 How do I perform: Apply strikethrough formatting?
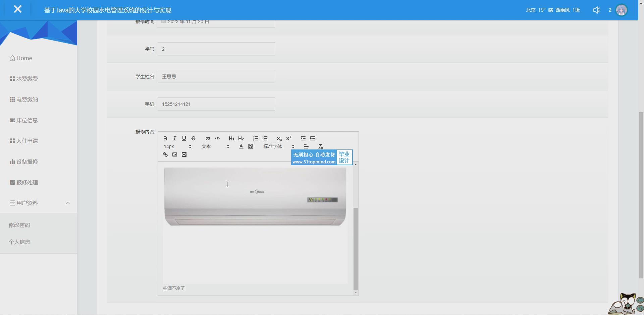194,138
